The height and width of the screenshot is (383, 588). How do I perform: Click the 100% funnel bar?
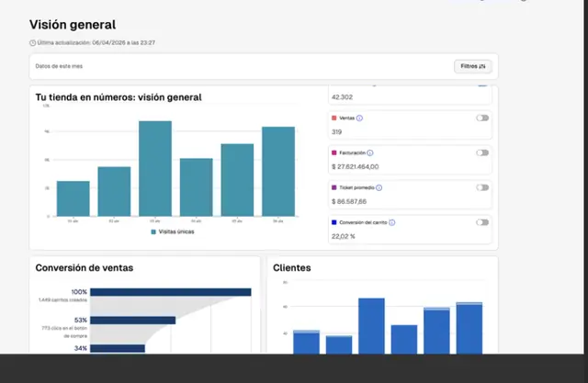pyautogui.click(x=171, y=292)
